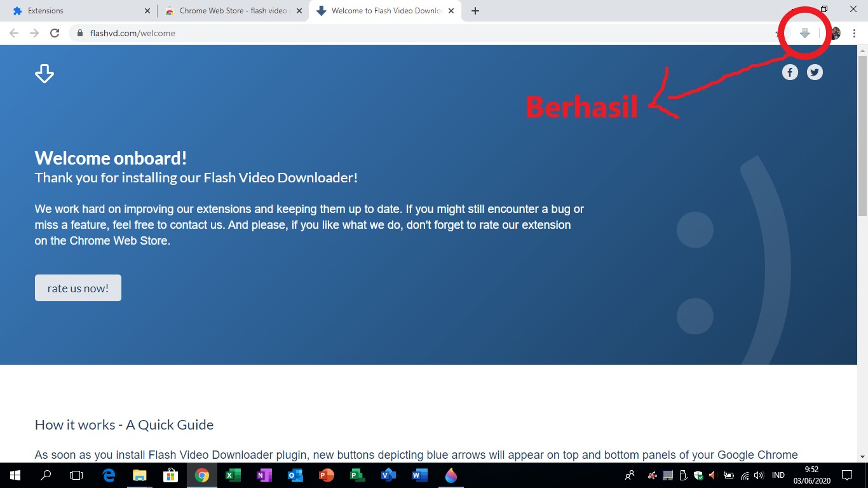868x488 pixels.
Task: Click the orange speaker tray icon
Action: pos(713,475)
